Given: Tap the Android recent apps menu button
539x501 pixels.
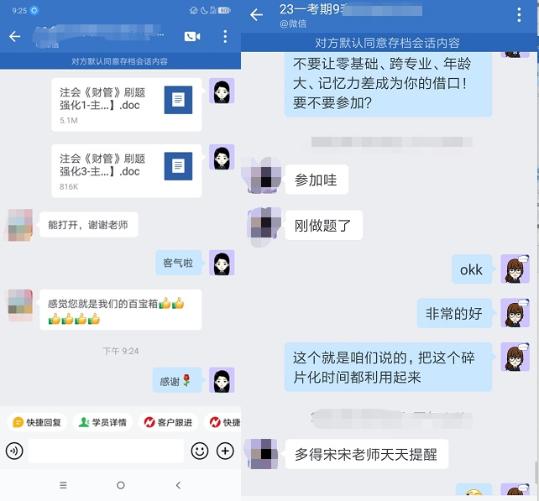Looking at the screenshot, I should click(x=63, y=485).
